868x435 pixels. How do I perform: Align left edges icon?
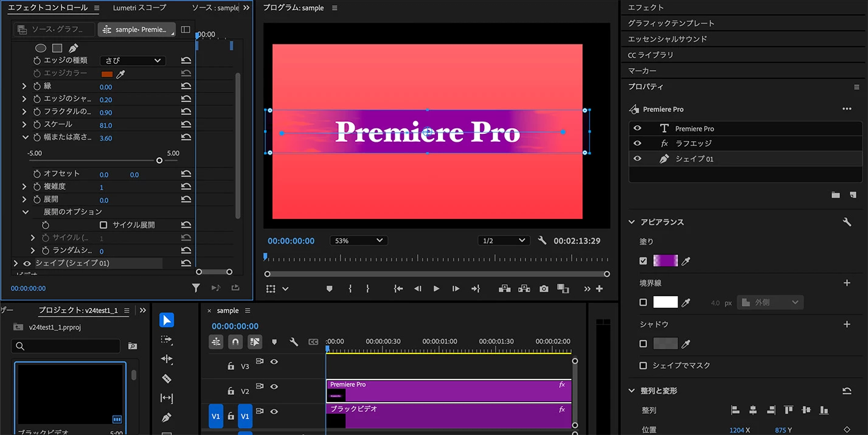pyautogui.click(x=735, y=410)
